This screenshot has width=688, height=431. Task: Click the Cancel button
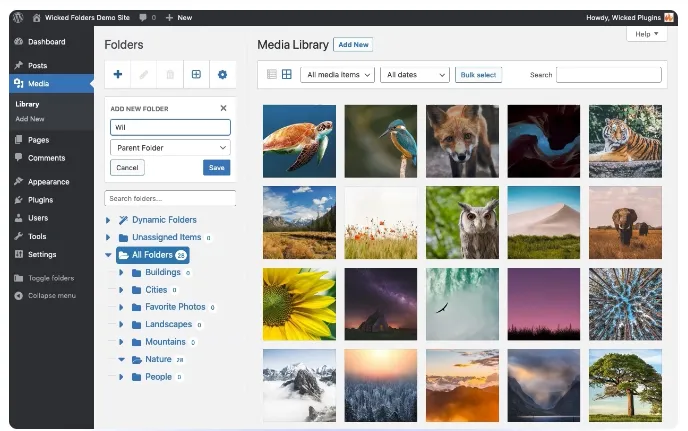tap(127, 167)
